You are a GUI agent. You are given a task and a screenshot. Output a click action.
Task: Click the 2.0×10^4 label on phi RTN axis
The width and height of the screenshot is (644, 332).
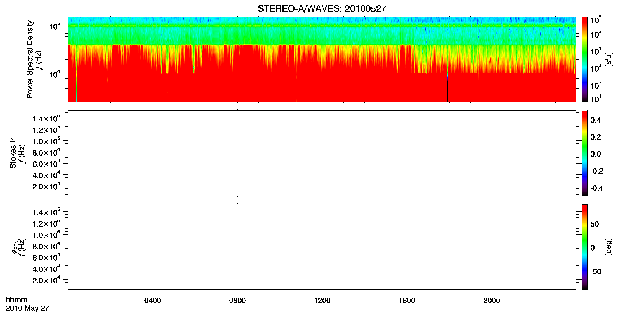point(47,280)
